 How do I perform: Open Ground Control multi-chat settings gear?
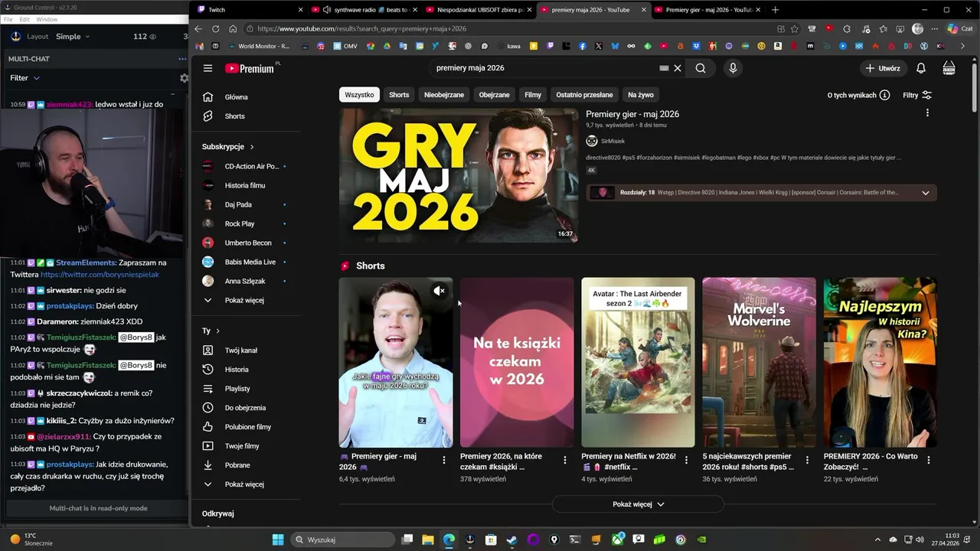[184, 78]
